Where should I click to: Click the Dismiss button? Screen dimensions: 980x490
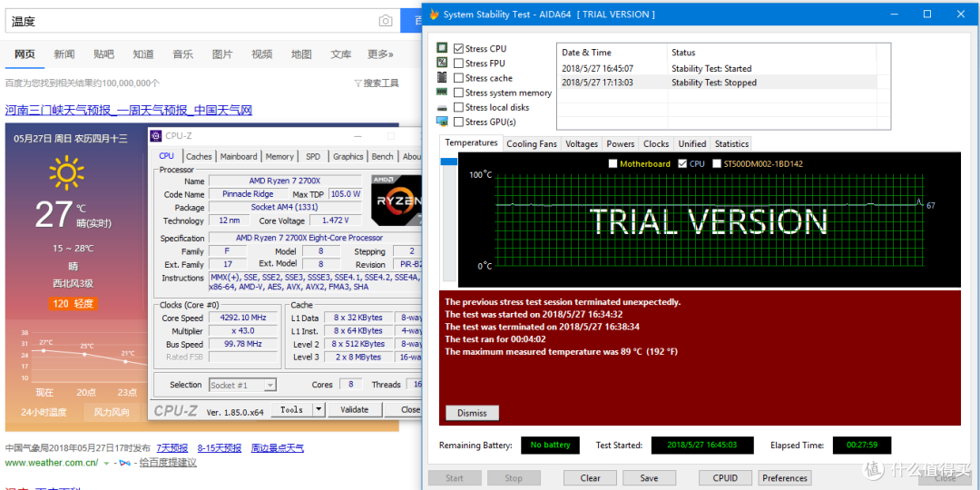click(472, 413)
